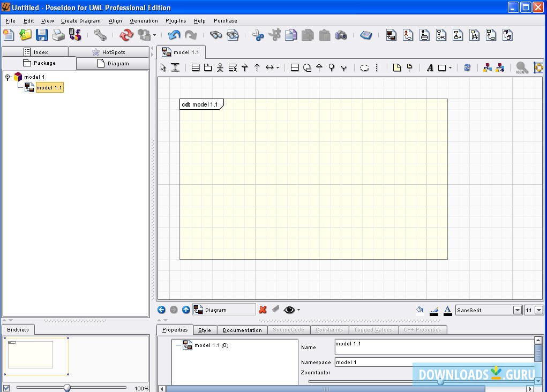Select the note creation tool
Image resolution: width=547 pixels, height=392 pixels.
tap(396, 67)
